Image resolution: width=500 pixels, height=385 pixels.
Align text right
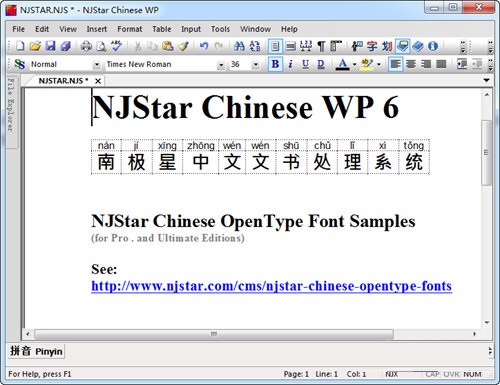coord(426,64)
